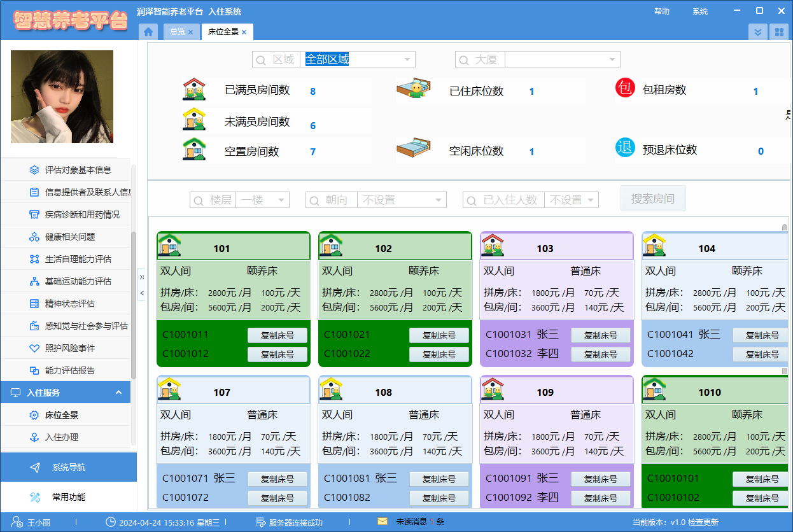The width and height of the screenshot is (793, 532).
Task: Click room 101 house icon
Action: click(x=170, y=246)
